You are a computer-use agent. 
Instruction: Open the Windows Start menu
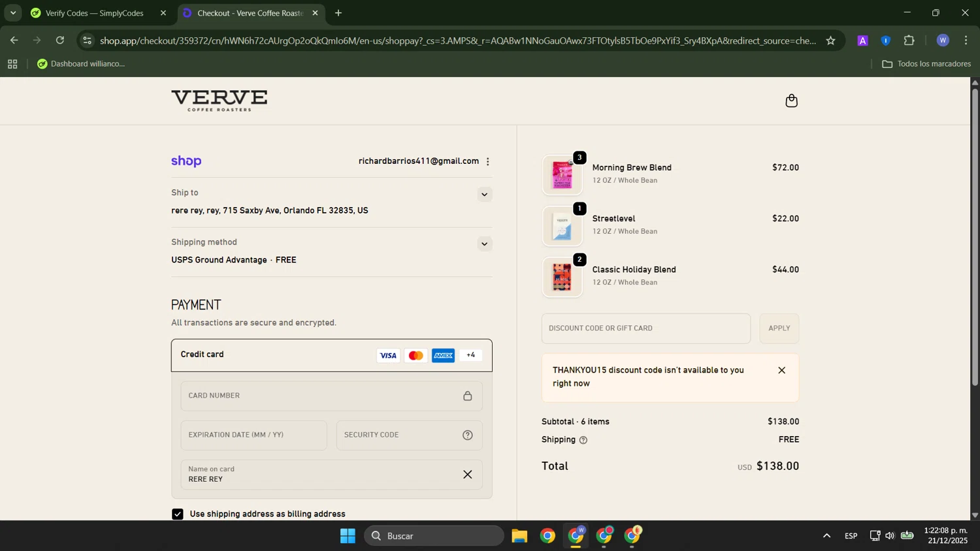tap(348, 536)
